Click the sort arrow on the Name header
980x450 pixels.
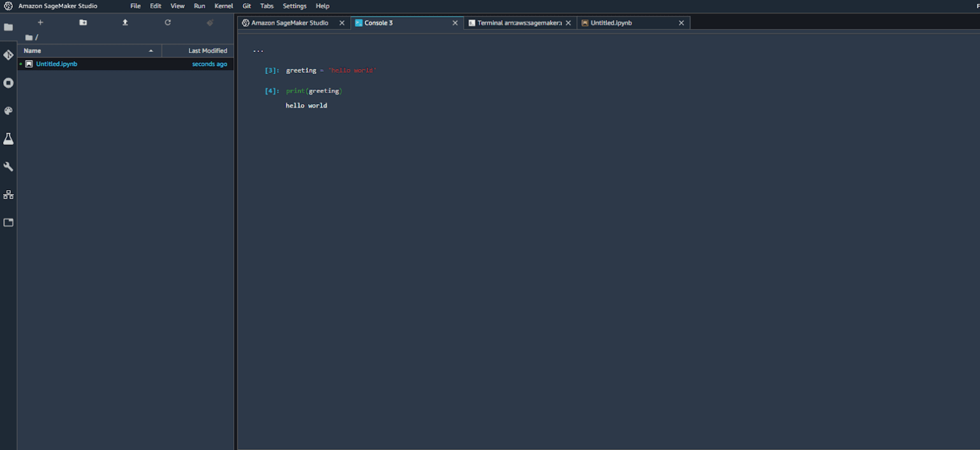(151, 50)
